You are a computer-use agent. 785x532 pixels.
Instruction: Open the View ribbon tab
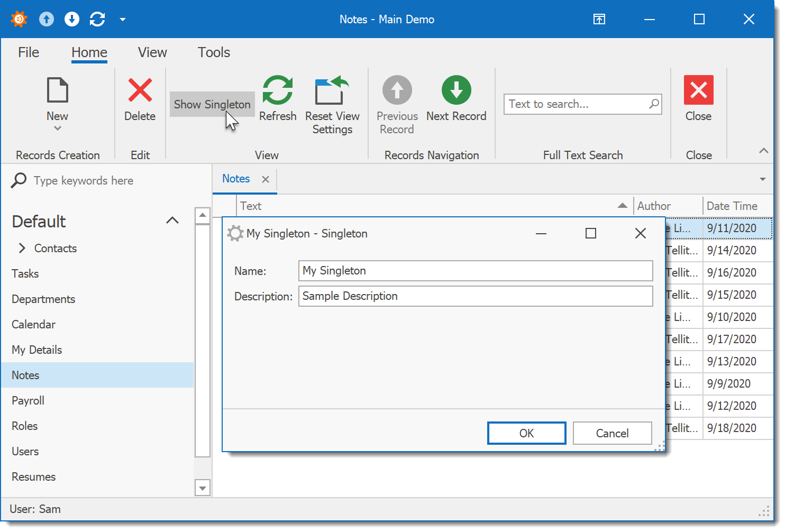152,52
